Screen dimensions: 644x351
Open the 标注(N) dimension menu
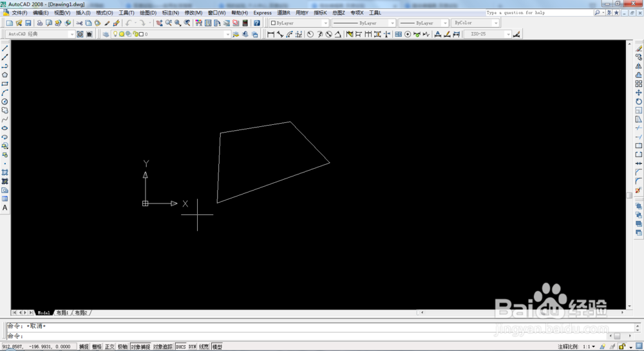[171, 13]
